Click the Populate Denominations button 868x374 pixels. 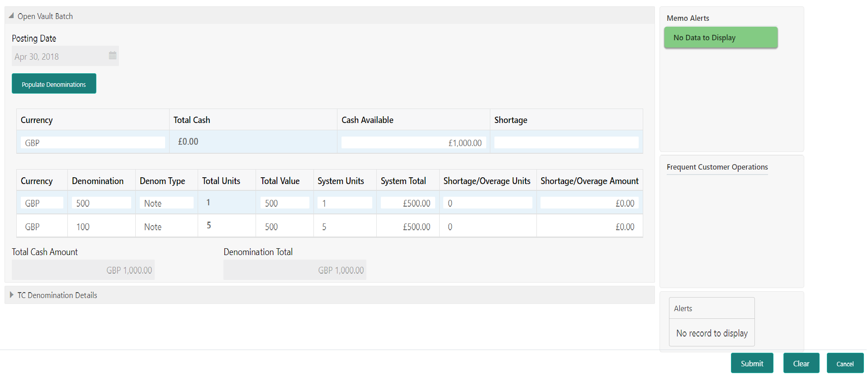click(x=54, y=84)
